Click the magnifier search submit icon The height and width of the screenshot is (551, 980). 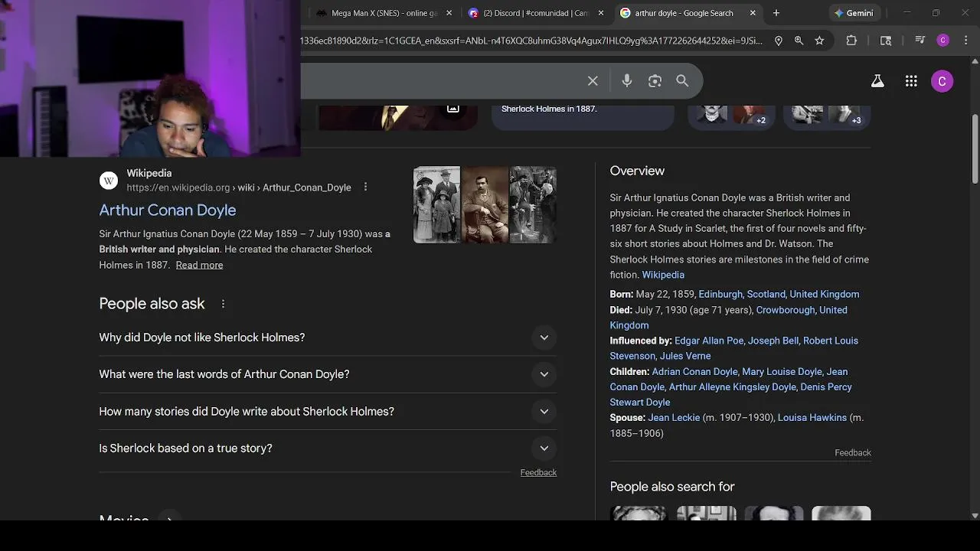click(x=682, y=81)
